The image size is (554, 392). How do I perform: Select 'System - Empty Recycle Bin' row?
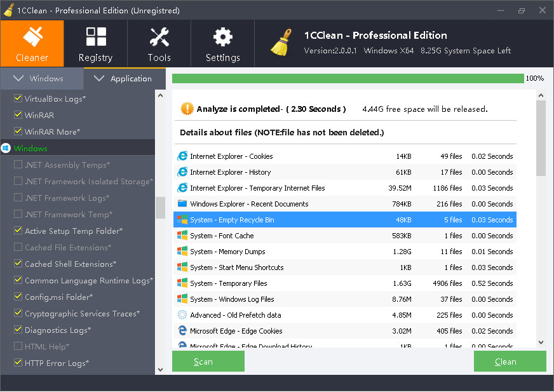[x=345, y=220]
